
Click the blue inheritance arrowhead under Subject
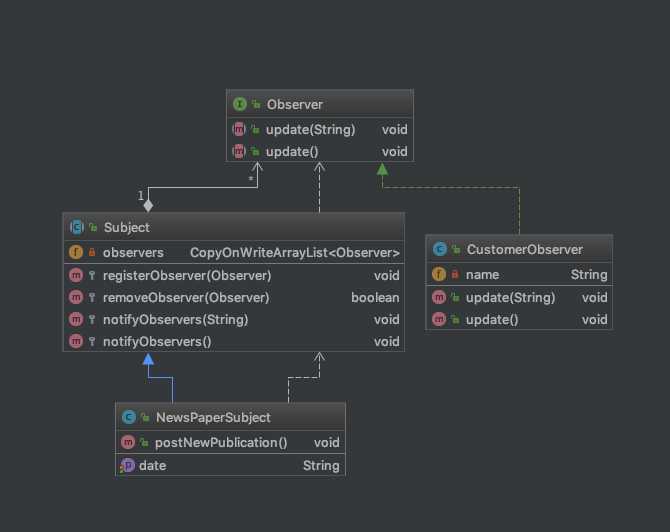pyautogui.click(x=148, y=359)
